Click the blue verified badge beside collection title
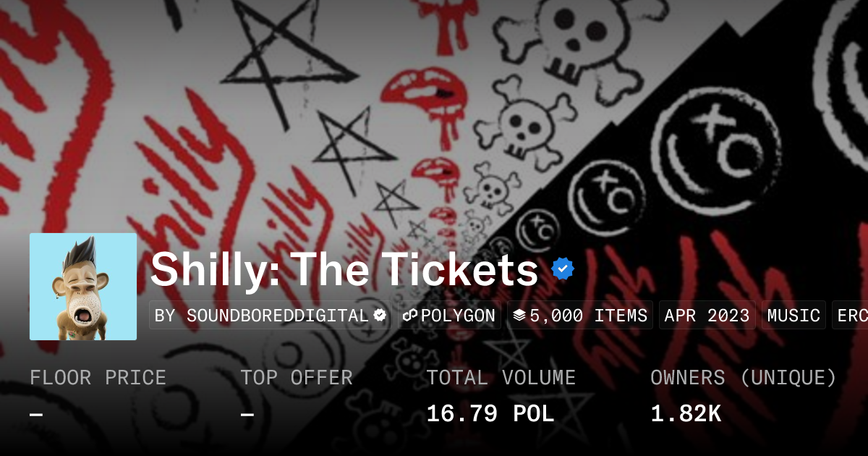The width and height of the screenshot is (868, 456). click(x=563, y=269)
